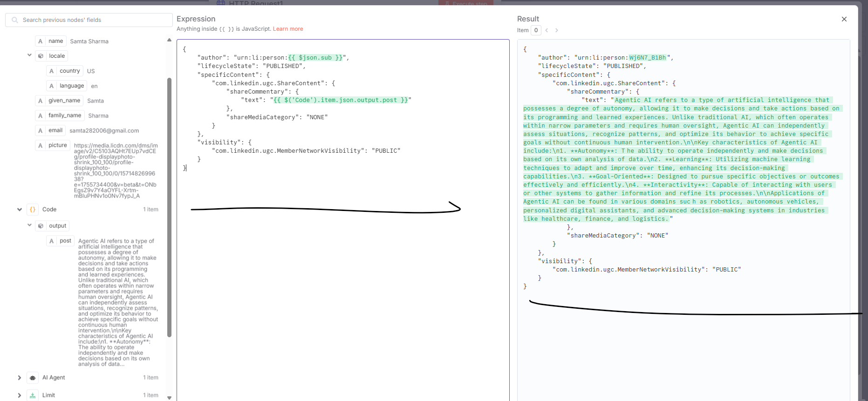868x401 pixels.
Task: Click the Search previous nodes' fields box
Action: tap(93, 20)
